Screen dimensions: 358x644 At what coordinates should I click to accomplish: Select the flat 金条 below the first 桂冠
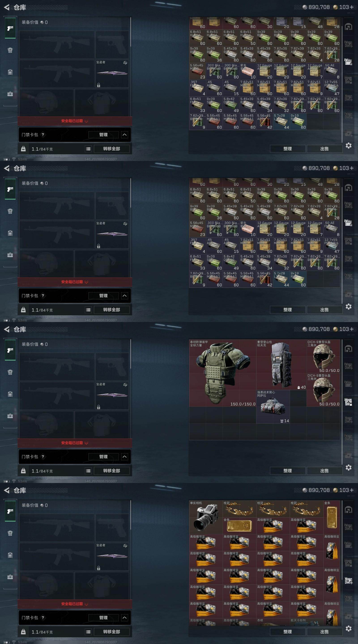[x=239, y=525]
